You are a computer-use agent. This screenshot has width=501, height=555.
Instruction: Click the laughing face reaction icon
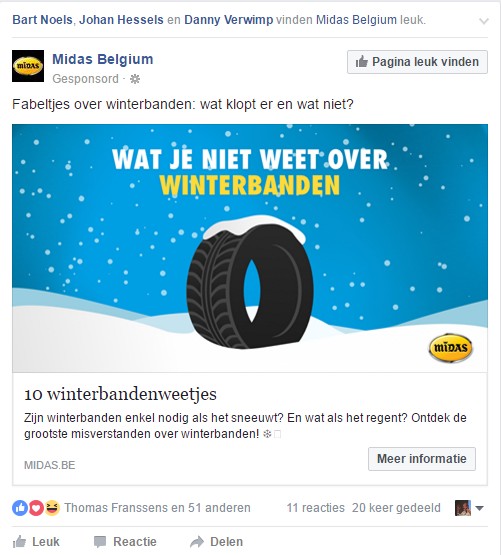click(x=52, y=508)
